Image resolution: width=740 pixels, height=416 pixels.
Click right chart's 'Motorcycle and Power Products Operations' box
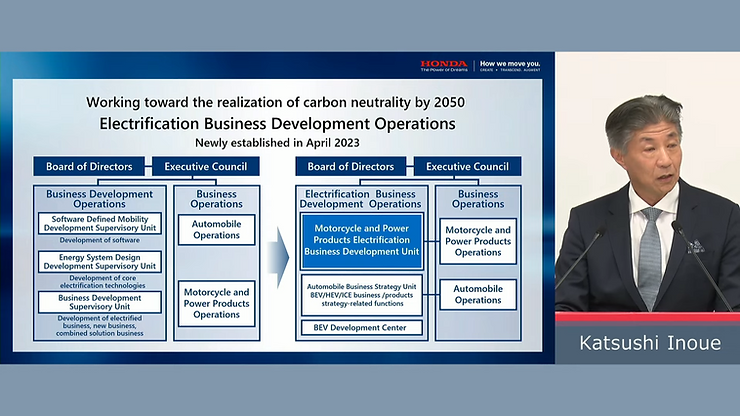tap(478, 241)
